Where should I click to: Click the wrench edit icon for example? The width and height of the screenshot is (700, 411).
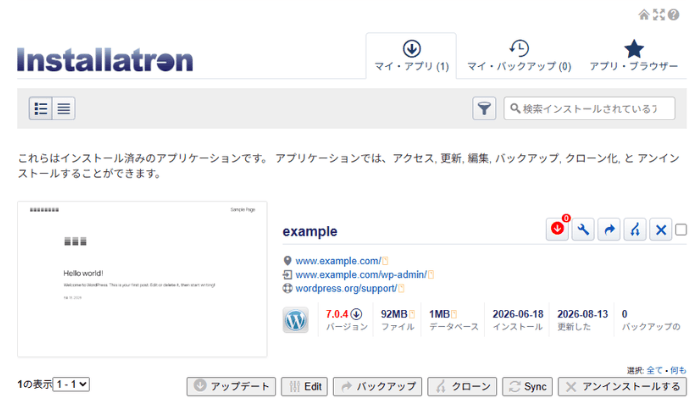583,229
